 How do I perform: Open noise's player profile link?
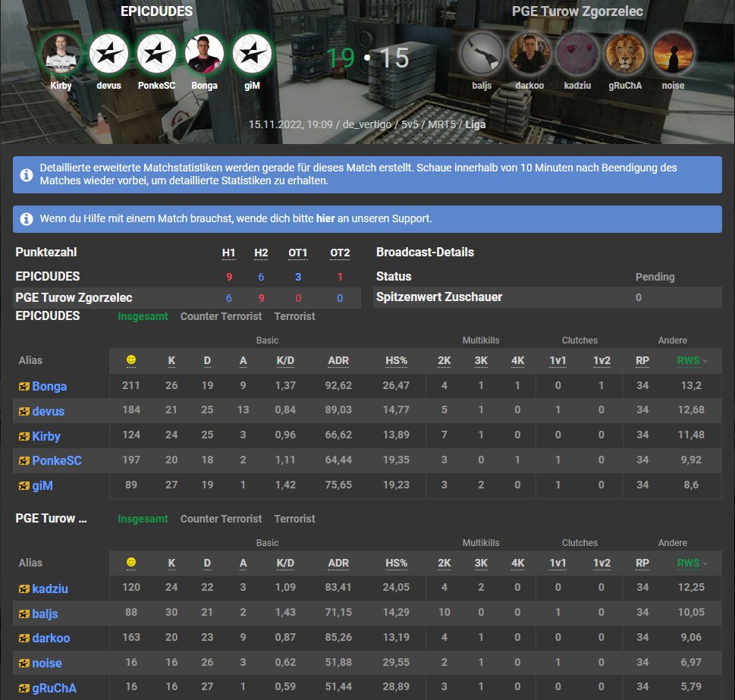(47, 664)
